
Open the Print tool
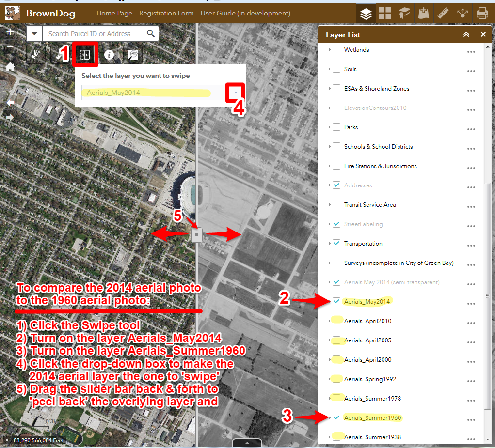point(482,13)
